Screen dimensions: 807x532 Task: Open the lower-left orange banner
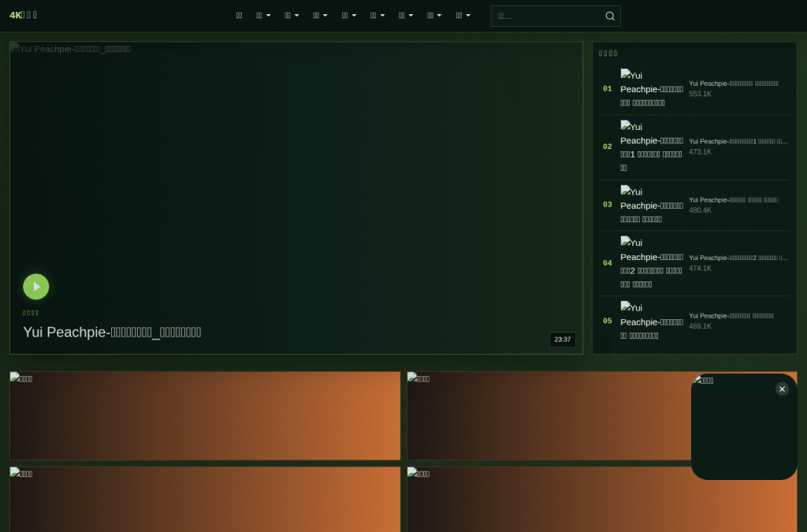click(205, 499)
